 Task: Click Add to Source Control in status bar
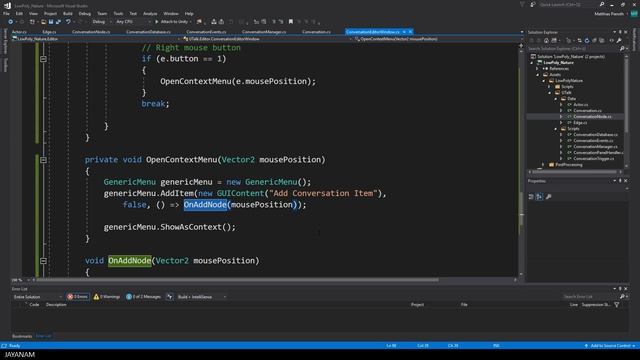(610, 346)
